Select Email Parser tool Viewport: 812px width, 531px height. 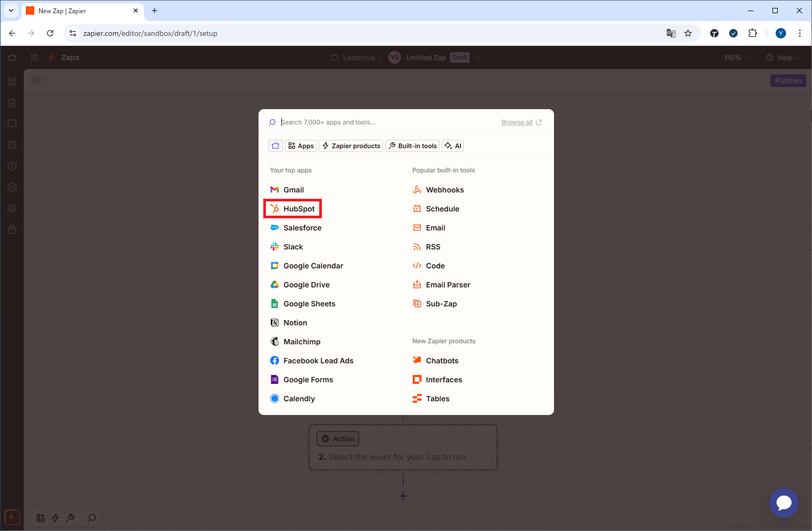[441, 285]
